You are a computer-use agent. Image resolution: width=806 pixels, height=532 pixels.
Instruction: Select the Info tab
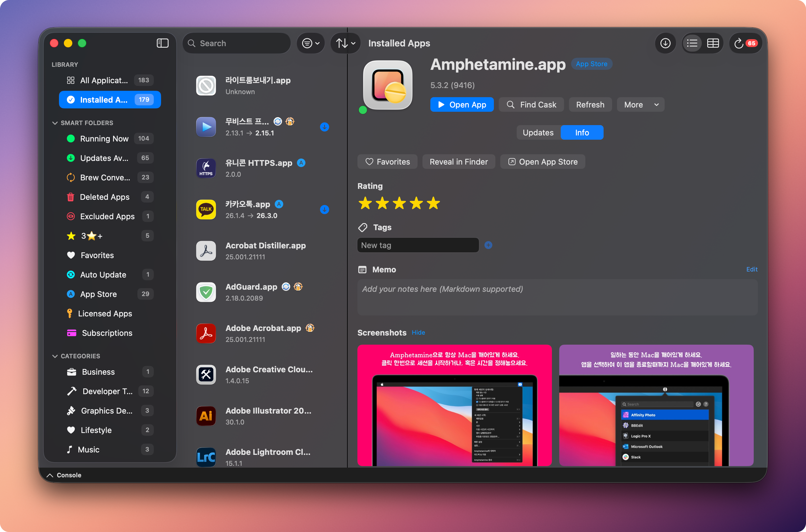[x=582, y=133]
